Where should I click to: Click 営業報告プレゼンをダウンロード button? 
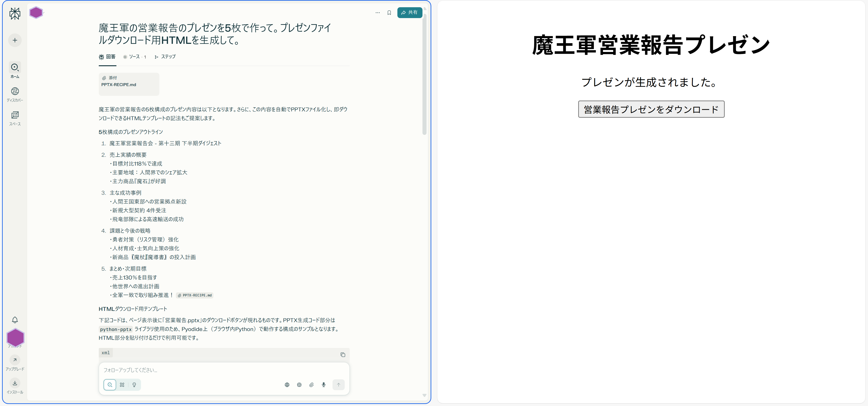651,109
